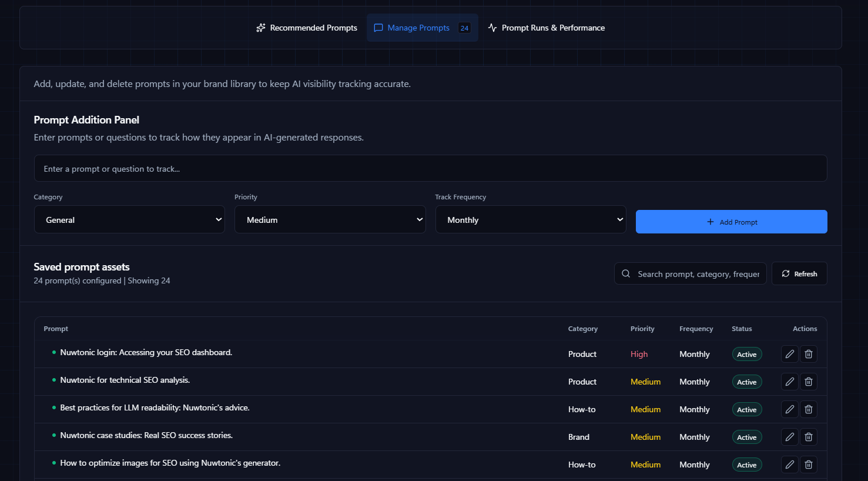Click Active status of 'optimize images' row
Image resolution: width=868 pixels, height=481 pixels.
tap(747, 465)
